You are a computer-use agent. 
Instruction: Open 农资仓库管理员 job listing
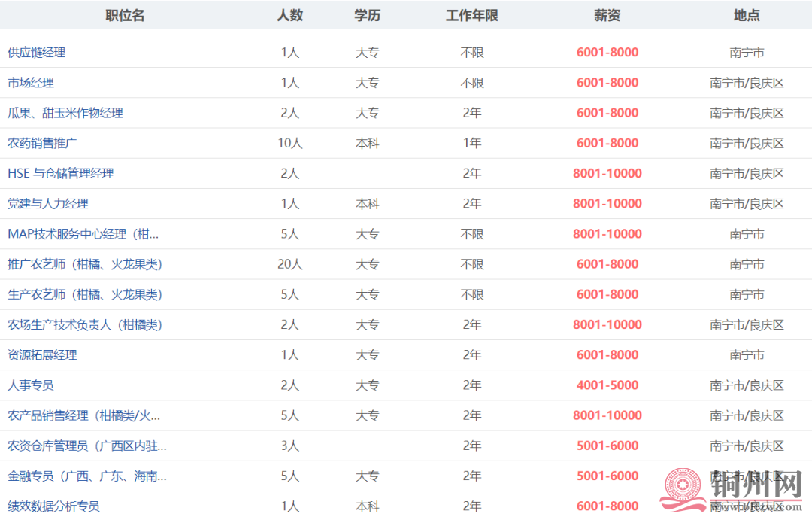tap(87, 446)
